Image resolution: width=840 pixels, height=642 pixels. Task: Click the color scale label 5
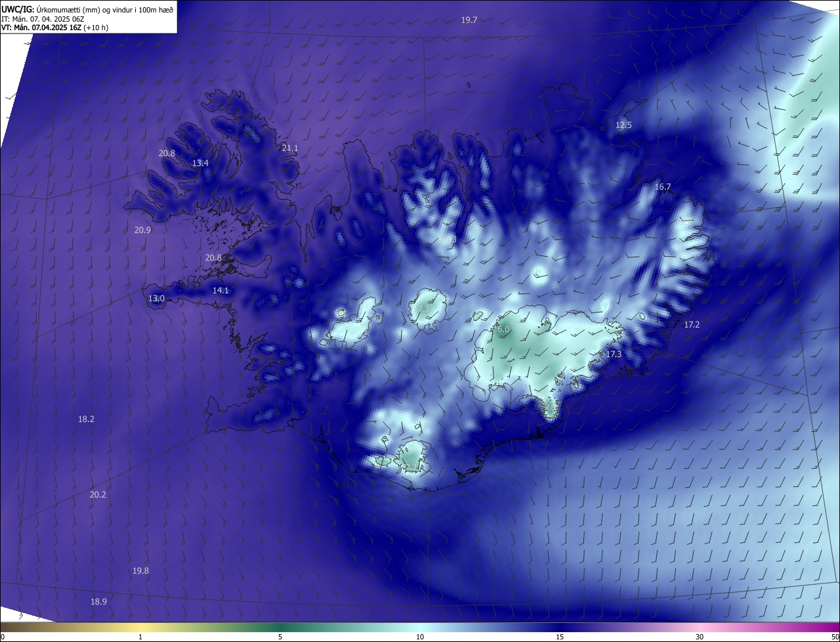point(280,637)
